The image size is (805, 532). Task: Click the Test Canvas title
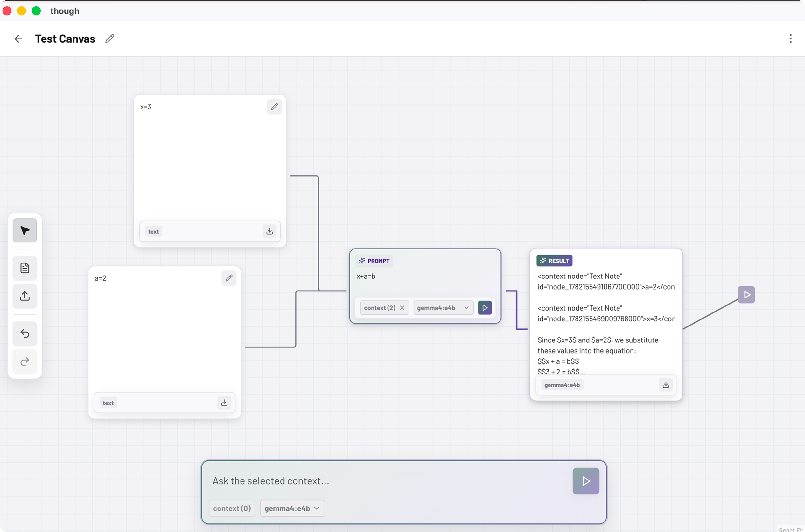click(x=65, y=39)
